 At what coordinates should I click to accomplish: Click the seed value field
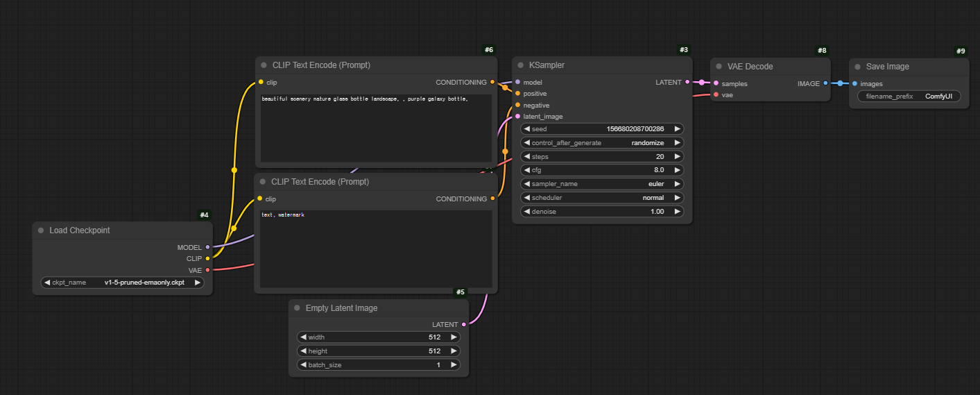[601, 129]
